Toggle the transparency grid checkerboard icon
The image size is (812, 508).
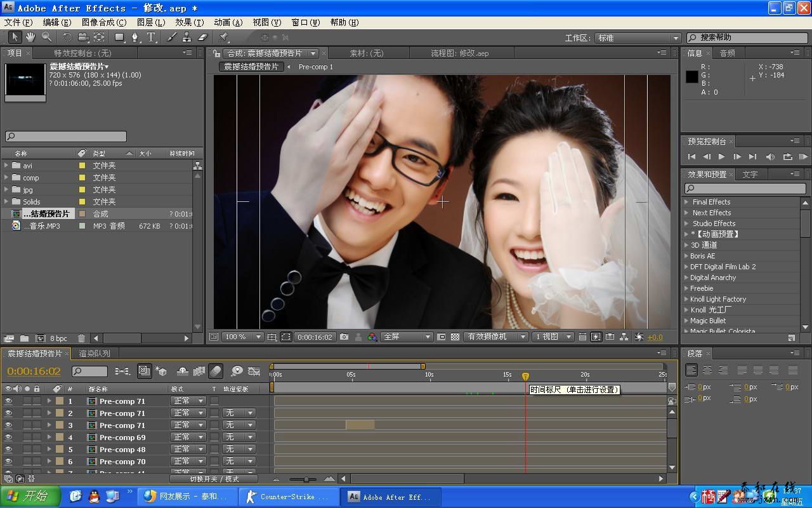coord(455,337)
